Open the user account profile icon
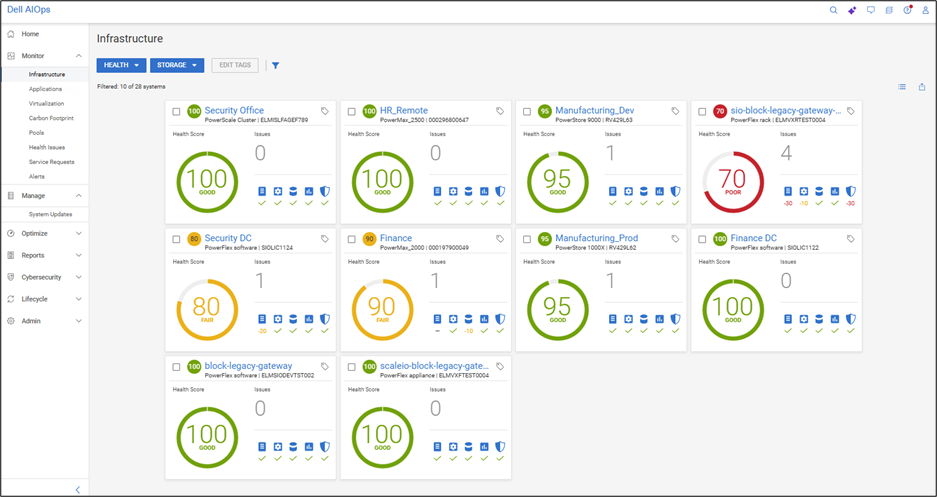 925,10
